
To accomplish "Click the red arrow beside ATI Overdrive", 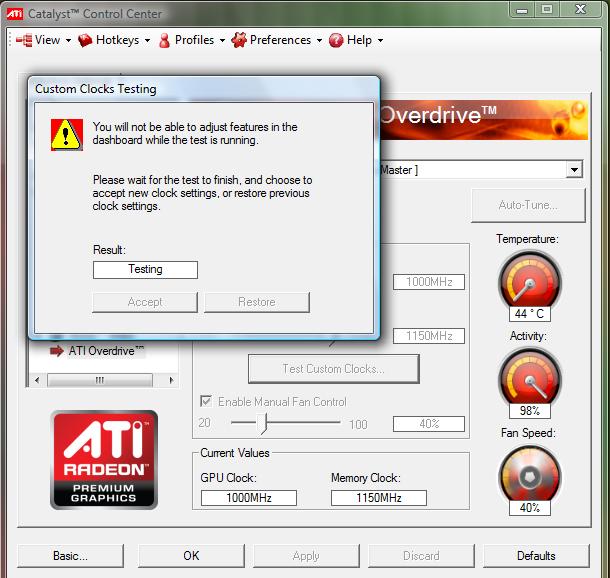I will [57, 351].
